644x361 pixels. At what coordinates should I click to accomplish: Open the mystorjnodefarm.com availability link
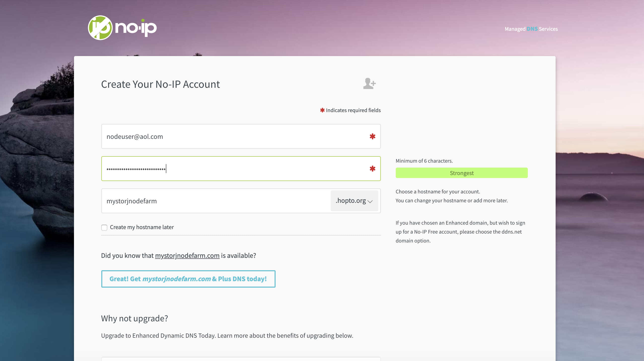pos(187,255)
